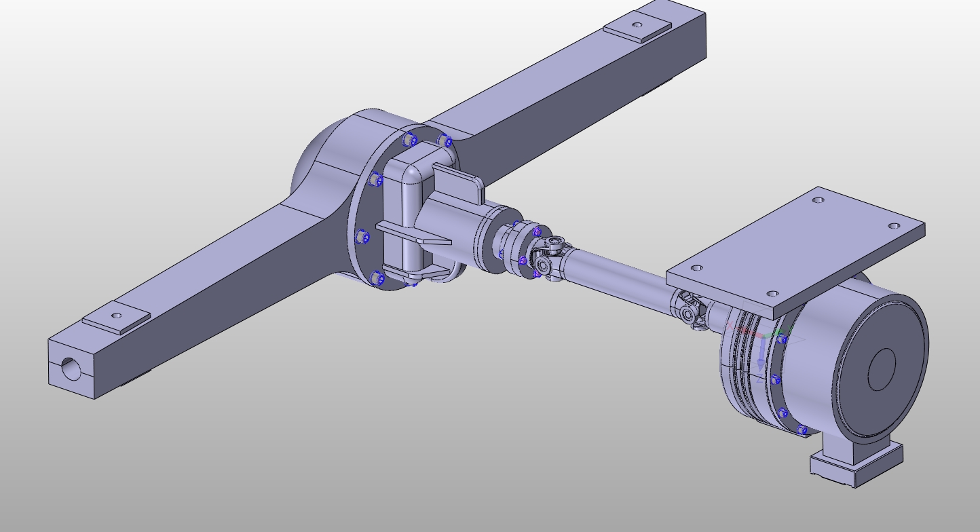Click the right mounting pad on the axle beam
The width and height of the screenshot is (980, 532).
(637, 26)
